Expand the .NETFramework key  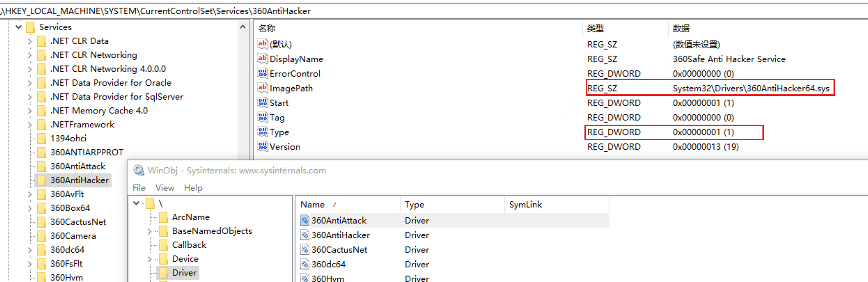pos(30,125)
